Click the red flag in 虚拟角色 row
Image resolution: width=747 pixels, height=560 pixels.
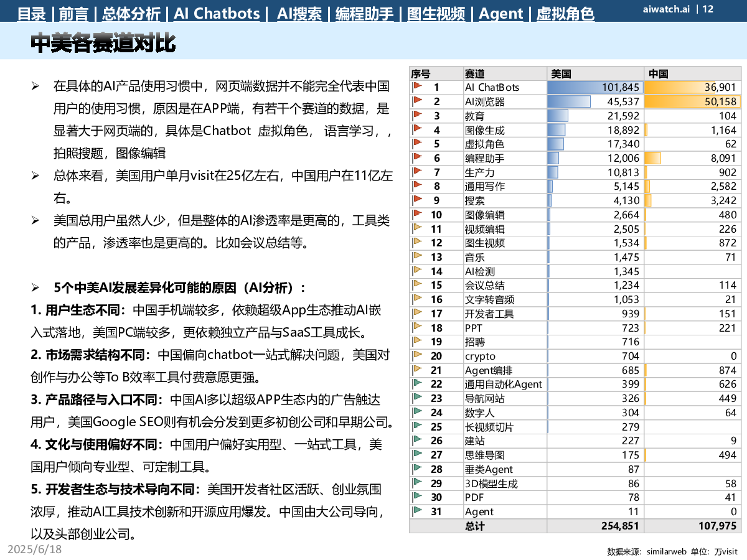pyautogui.click(x=417, y=144)
